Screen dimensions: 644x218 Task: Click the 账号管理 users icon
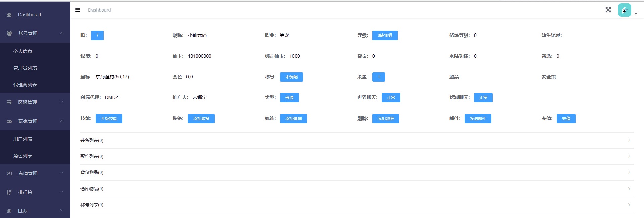tap(9, 33)
